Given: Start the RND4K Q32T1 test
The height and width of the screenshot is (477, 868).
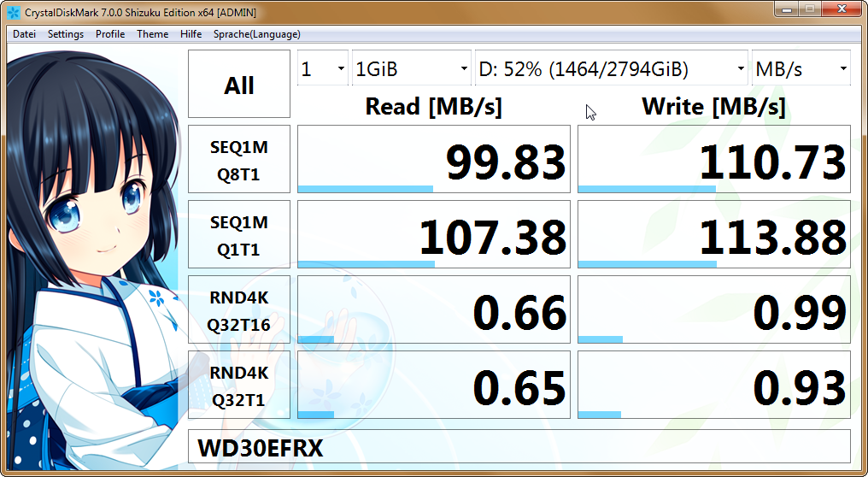Looking at the screenshot, I should click(239, 385).
